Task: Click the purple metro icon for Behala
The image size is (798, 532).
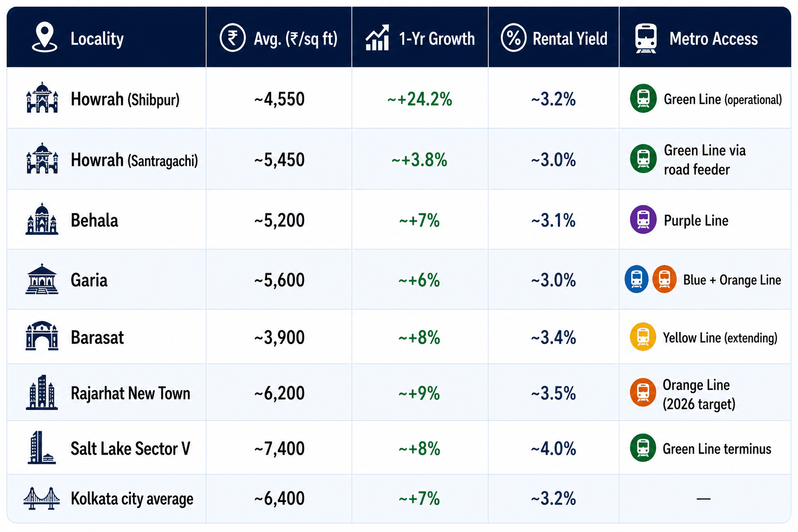Action: [643, 220]
